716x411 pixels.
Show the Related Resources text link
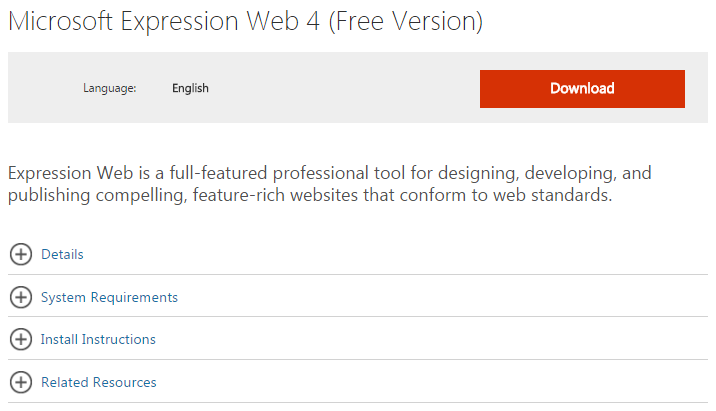point(98,382)
